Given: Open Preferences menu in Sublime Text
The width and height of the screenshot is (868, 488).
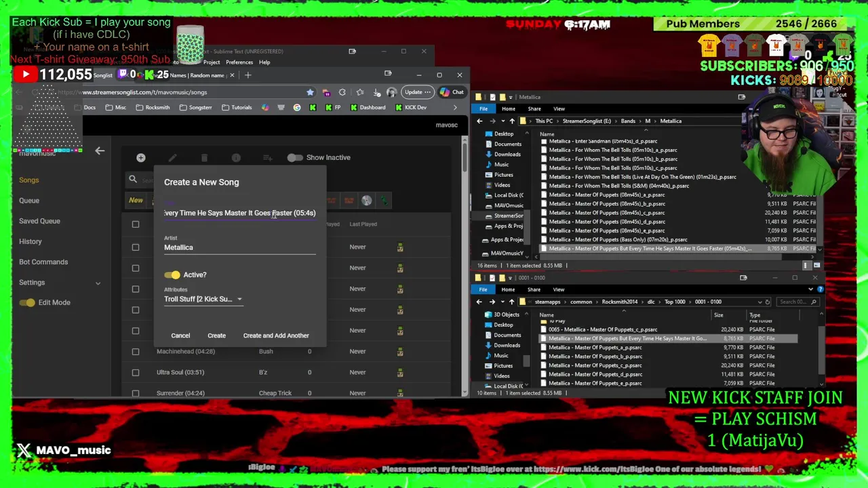Looking at the screenshot, I should (239, 62).
